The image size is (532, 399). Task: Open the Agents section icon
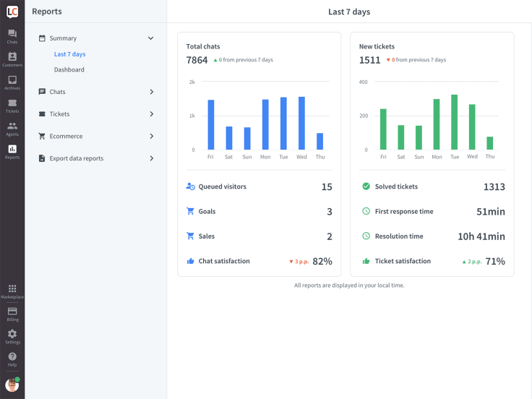pyautogui.click(x=12, y=129)
